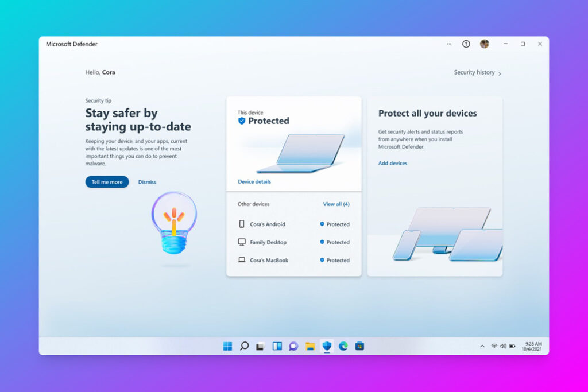588x392 pixels.
Task: Click the Tell me more button
Action: tap(107, 182)
